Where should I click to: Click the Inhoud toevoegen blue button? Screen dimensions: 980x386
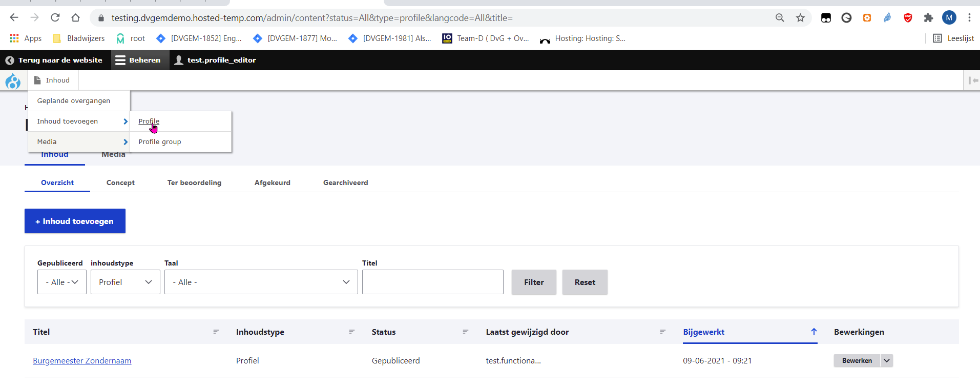pyautogui.click(x=75, y=221)
